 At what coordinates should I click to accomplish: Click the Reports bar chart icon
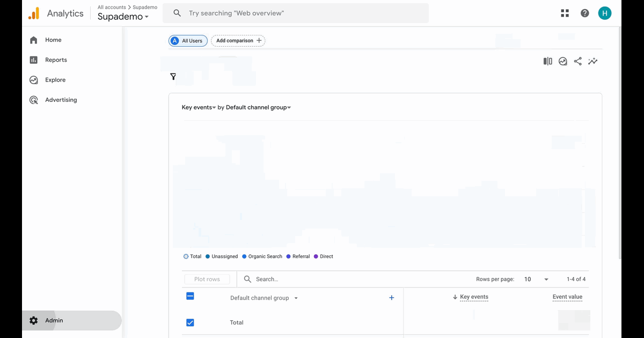point(34,60)
